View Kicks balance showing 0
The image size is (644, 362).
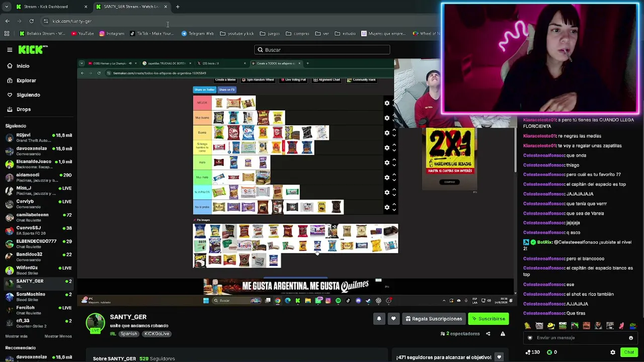click(552, 352)
